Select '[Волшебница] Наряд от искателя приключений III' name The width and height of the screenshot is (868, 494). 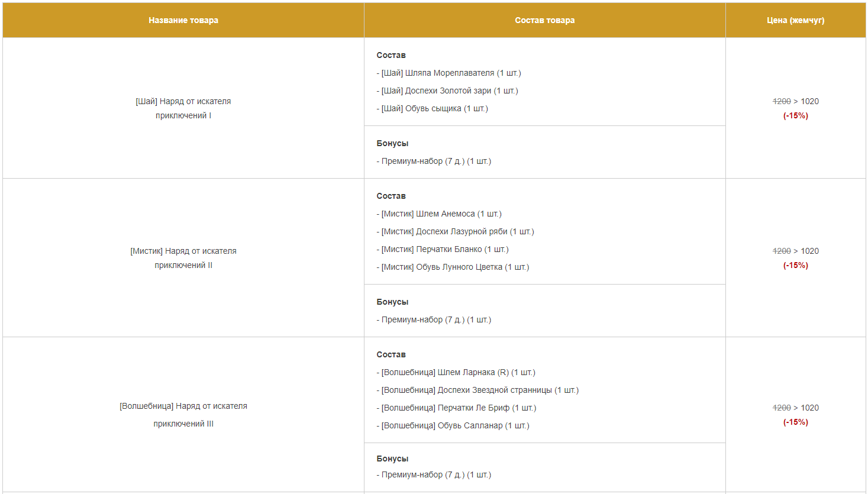pyautogui.click(x=183, y=415)
